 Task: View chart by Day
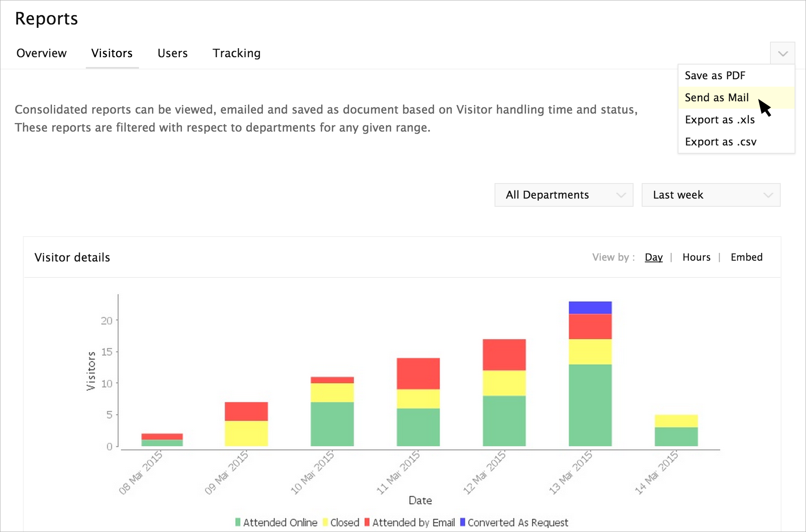point(654,257)
